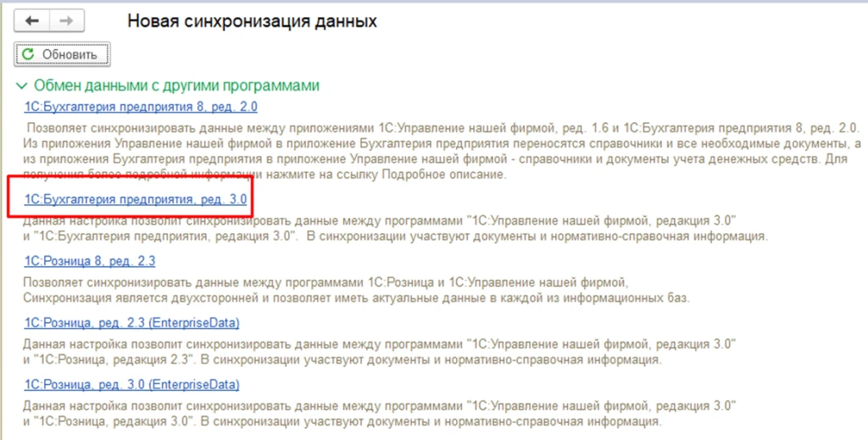The height and width of the screenshot is (440, 868).
Task: Open link 1С:Розница, ред. 2.3 (EnterpriseData)
Action: [131, 323]
